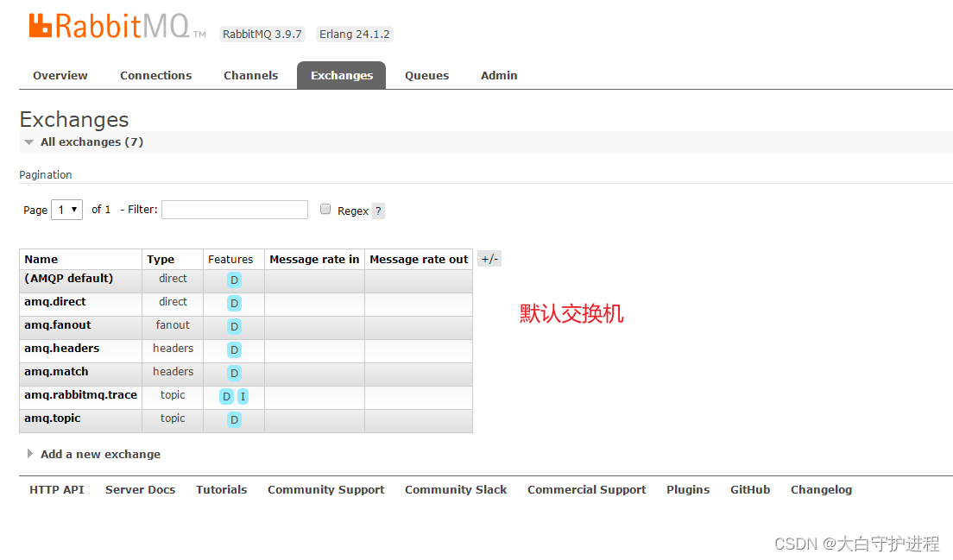Image resolution: width=953 pixels, height=560 pixels.
Task: Click the D feature badge for amq.direct
Action: (234, 303)
